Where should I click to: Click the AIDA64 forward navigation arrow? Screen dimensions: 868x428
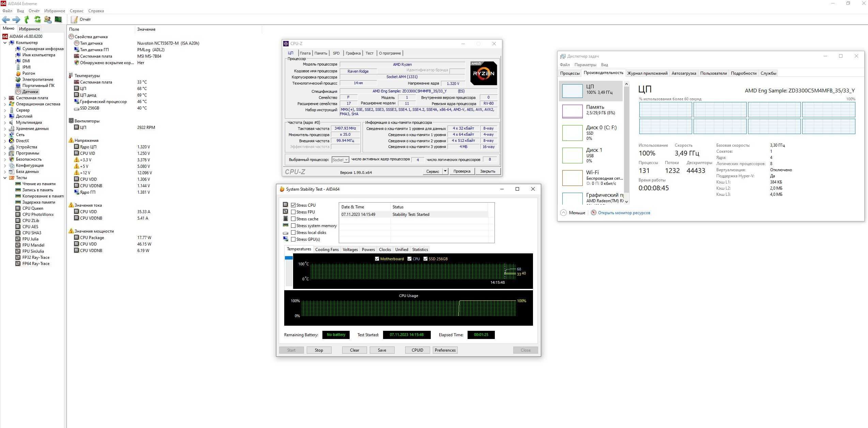tap(16, 19)
